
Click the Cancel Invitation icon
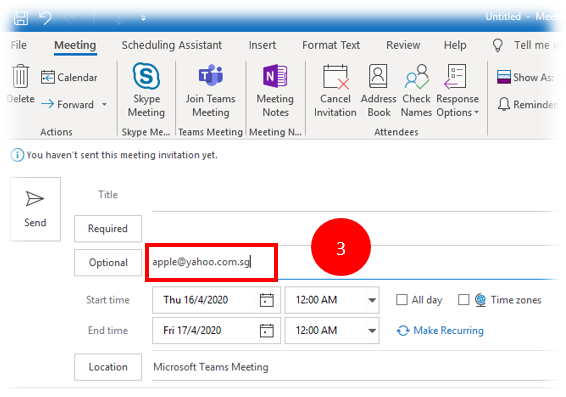coord(335,77)
